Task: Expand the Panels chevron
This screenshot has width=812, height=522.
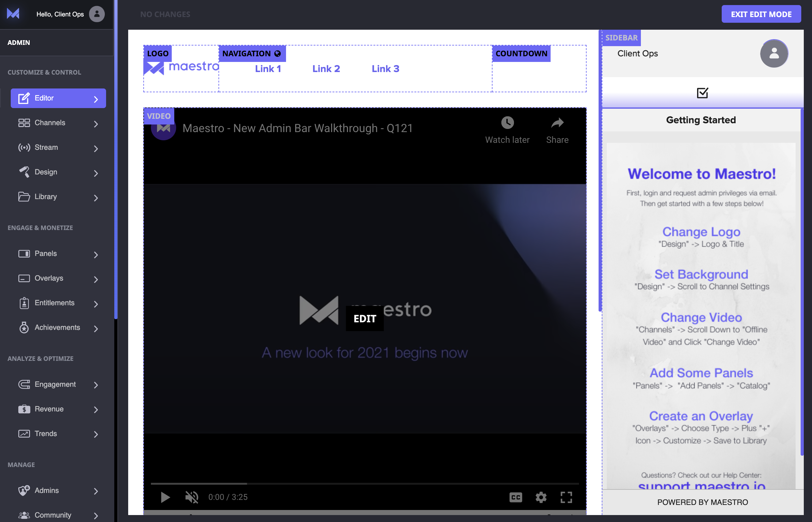Action: pos(96,255)
